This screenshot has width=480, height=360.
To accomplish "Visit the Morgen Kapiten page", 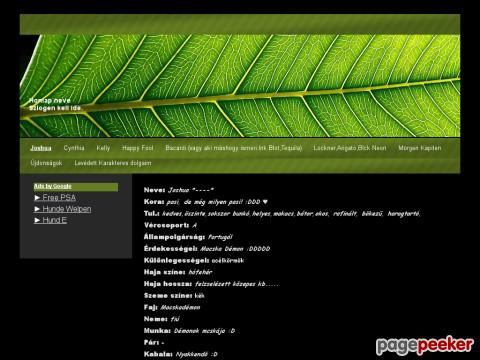I will (x=420, y=148).
